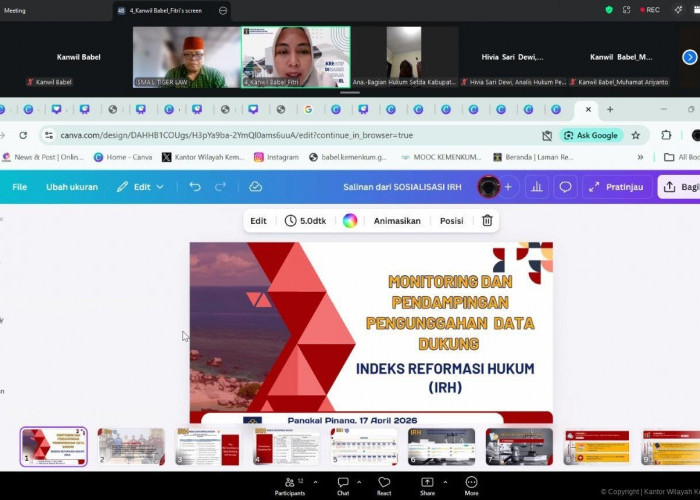The height and width of the screenshot is (500, 700).
Task: Redo the Canva edit
Action: click(x=220, y=187)
